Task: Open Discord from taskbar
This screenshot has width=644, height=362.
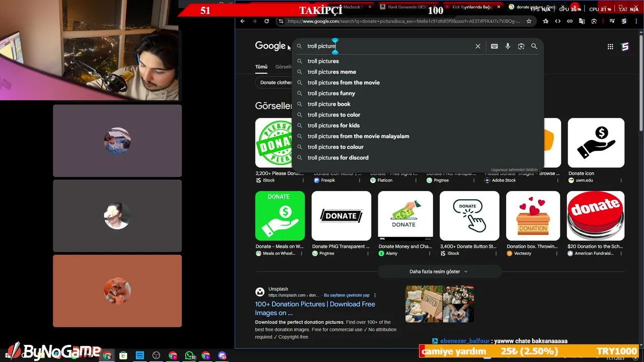Action: [x=222, y=355]
